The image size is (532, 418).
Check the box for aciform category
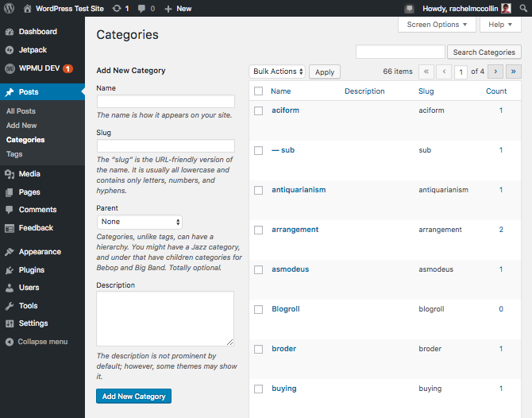(x=258, y=110)
